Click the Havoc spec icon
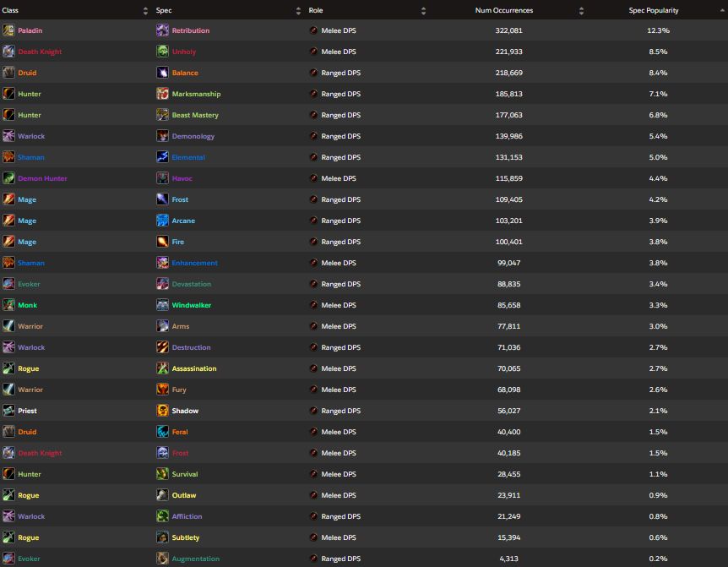Screen dimensions: 728x567 point(162,178)
